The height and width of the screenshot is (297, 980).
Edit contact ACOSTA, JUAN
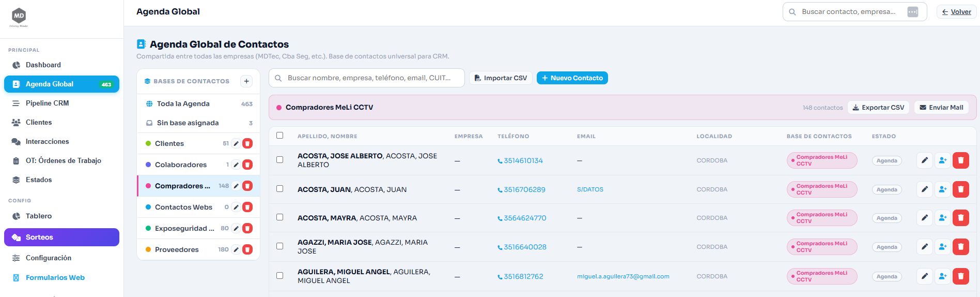925,189
